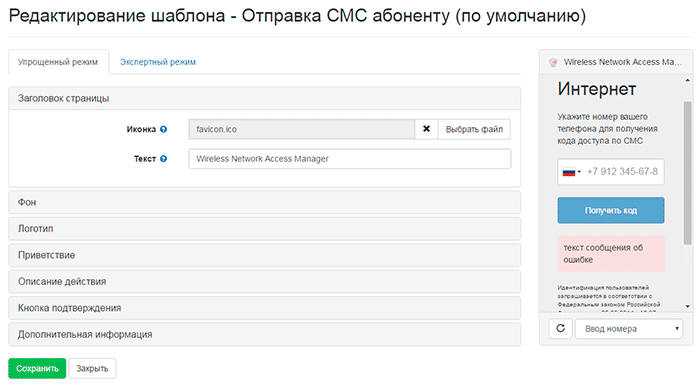Click the help icon next to Иконка
The width and height of the screenshot is (700, 387).
pyautogui.click(x=163, y=129)
